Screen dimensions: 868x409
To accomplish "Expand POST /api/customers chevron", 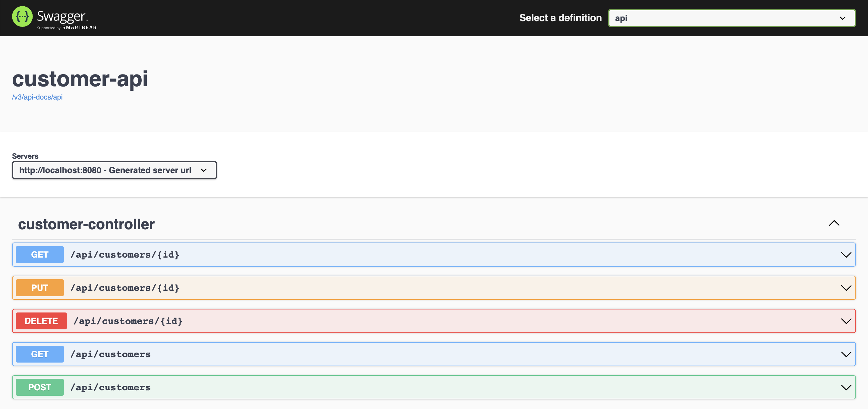I will [846, 387].
